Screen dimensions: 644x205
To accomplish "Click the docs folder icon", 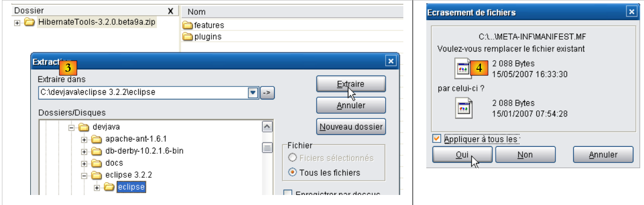I will pos(96,163).
